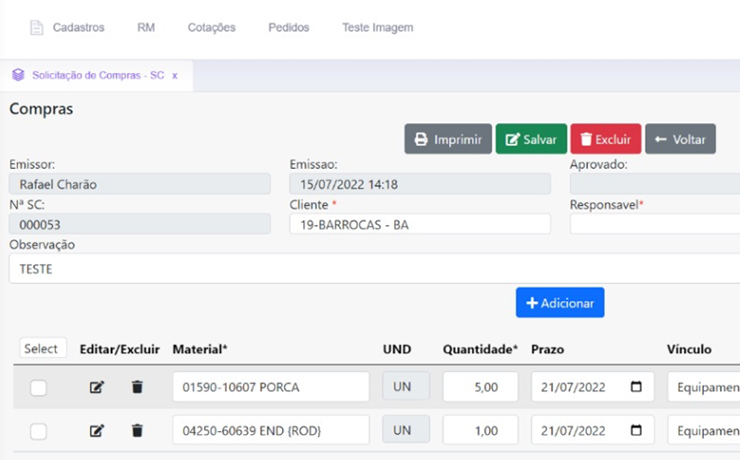Open the Pedidos menu
The height and width of the screenshot is (460, 740).
point(288,28)
